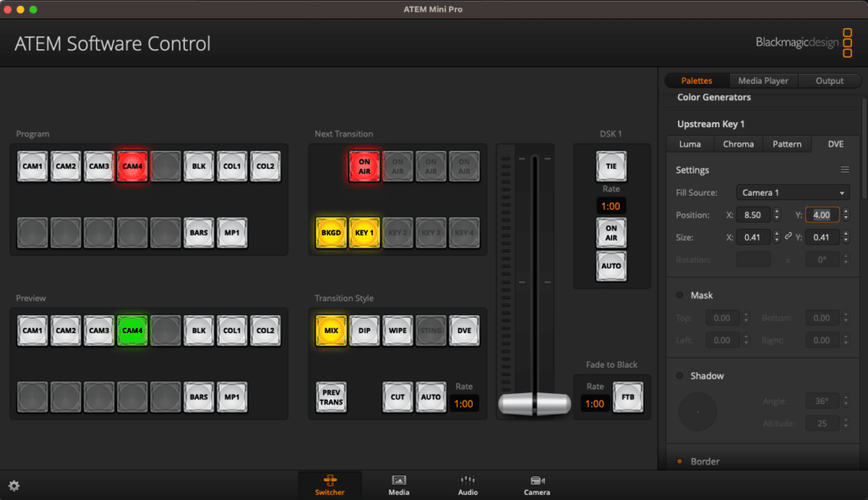The height and width of the screenshot is (500, 868).
Task: Toggle BKGD in Next Transition
Action: pos(331,232)
